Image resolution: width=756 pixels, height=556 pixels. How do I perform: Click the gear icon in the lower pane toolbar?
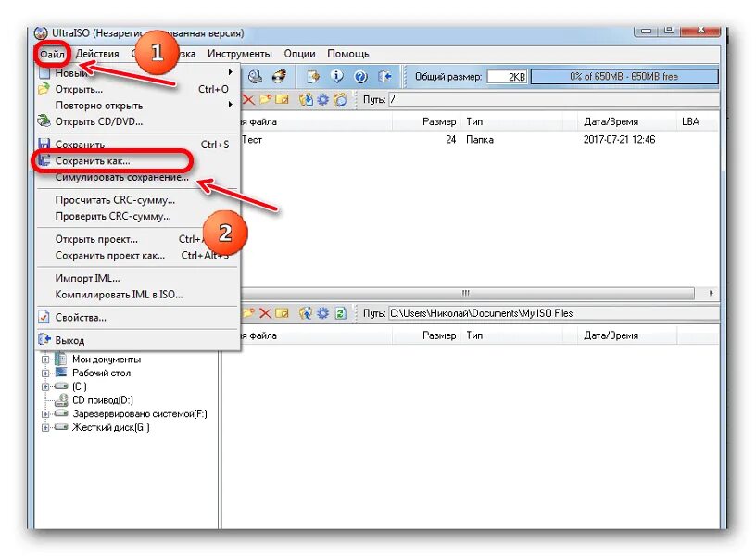[x=322, y=313]
